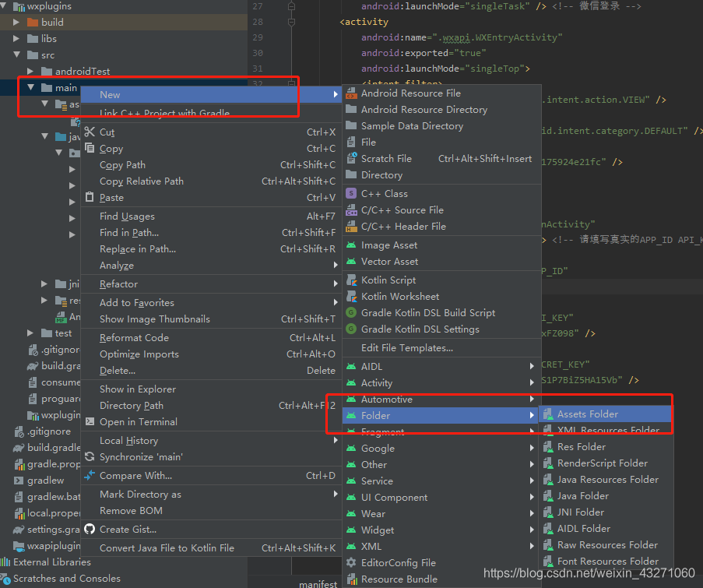Choose Local History entry
This screenshot has height=588, width=703.
(x=211, y=441)
